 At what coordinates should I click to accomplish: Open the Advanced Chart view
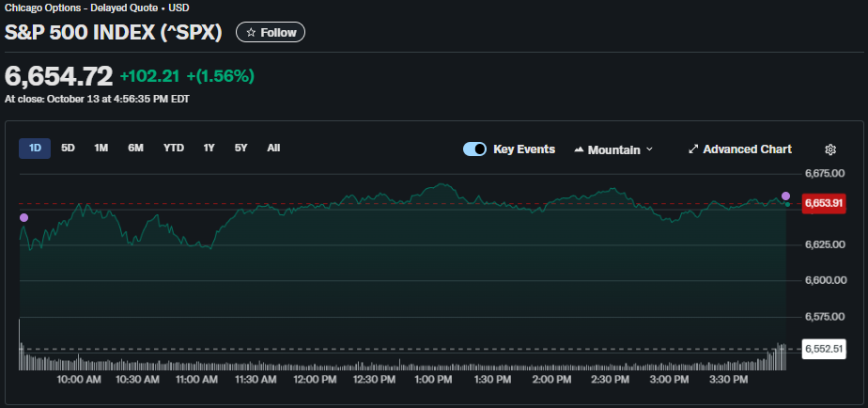[739, 149]
